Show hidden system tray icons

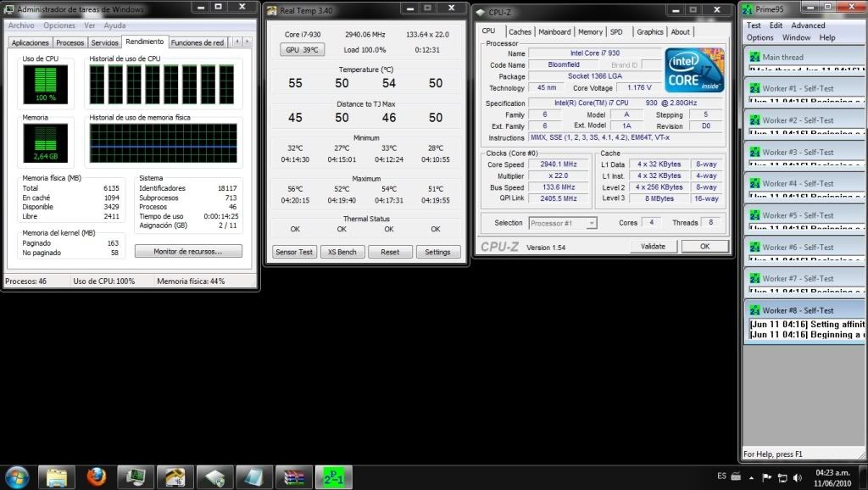tap(751, 478)
